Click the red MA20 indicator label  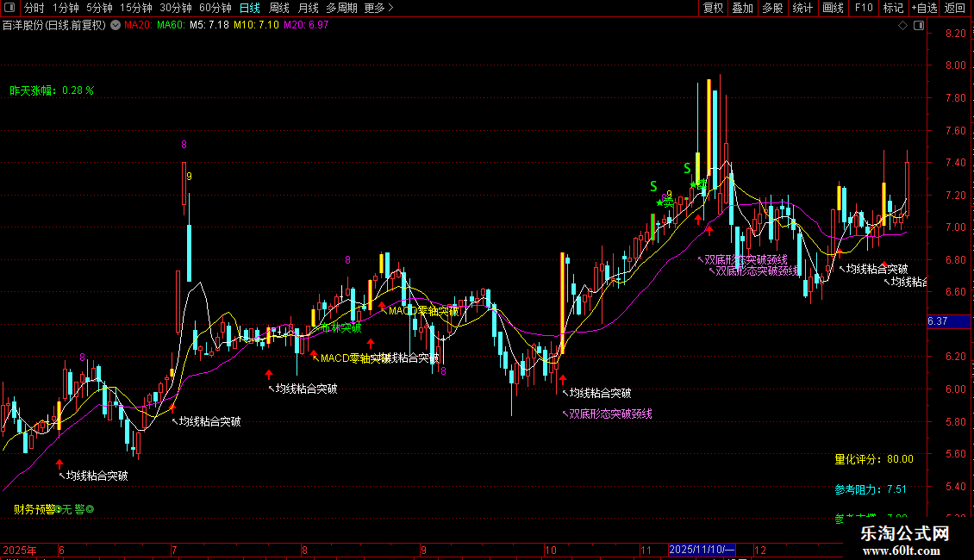(x=138, y=26)
